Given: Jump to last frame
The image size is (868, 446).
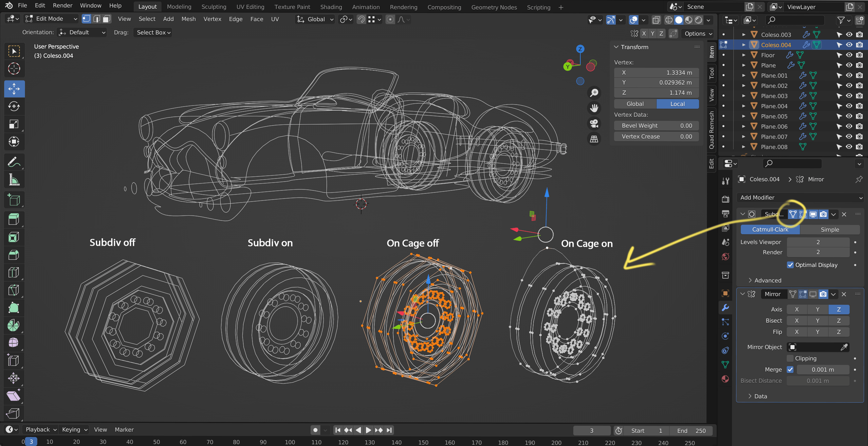Looking at the screenshot, I should click(x=389, y=430).
